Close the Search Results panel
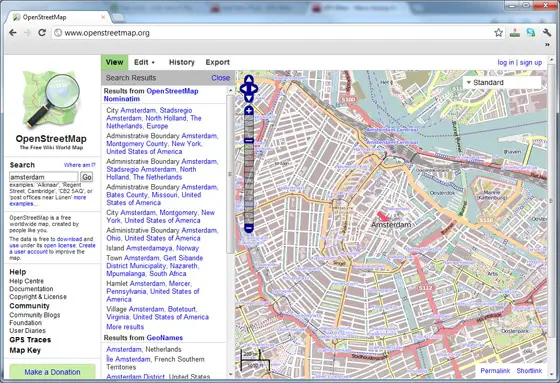The height and width of the screenshot is (383, 560). point(221,78)
